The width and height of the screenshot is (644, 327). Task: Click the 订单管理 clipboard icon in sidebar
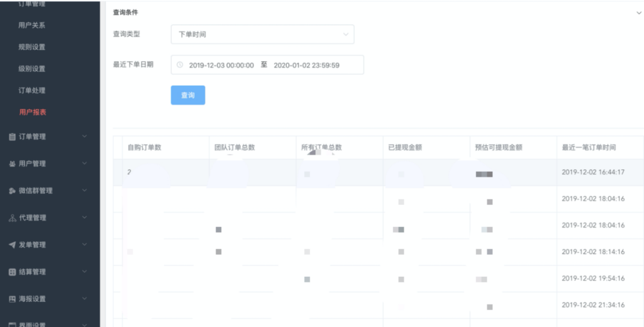pos(13,137)
